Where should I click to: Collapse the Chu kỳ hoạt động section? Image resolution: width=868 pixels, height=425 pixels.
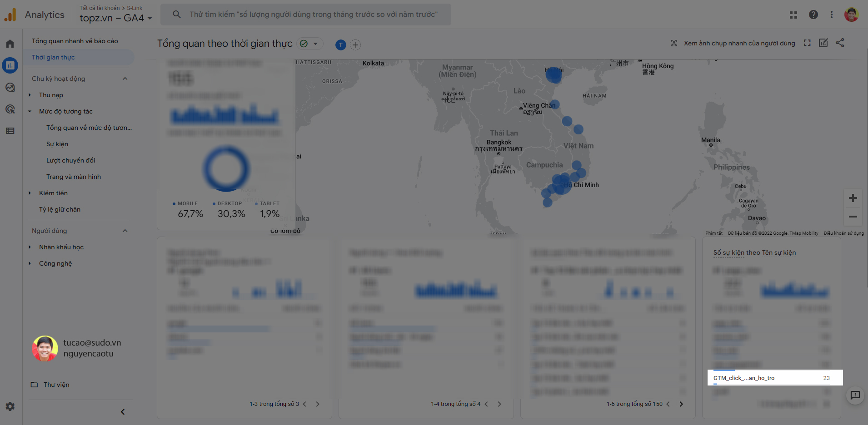point(125,78)
